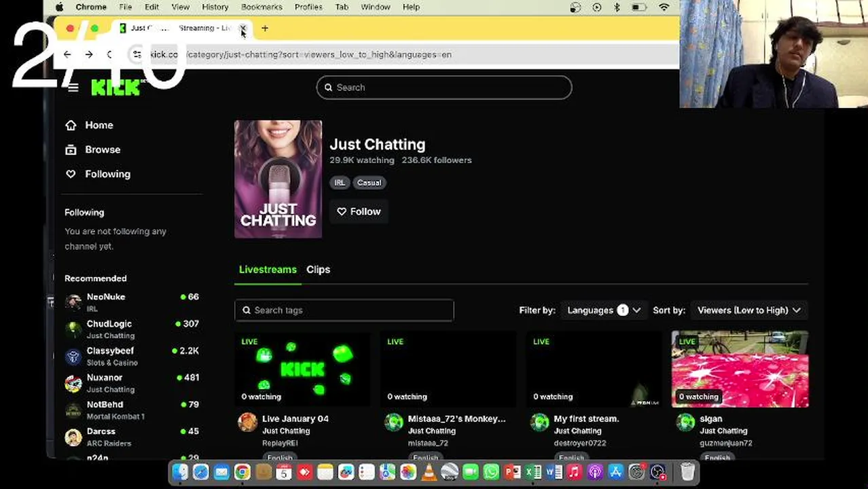Viewport: 868px width, 489px height.
Task: Click ReplayREI streamer avatar
Action: coord(248,422)
